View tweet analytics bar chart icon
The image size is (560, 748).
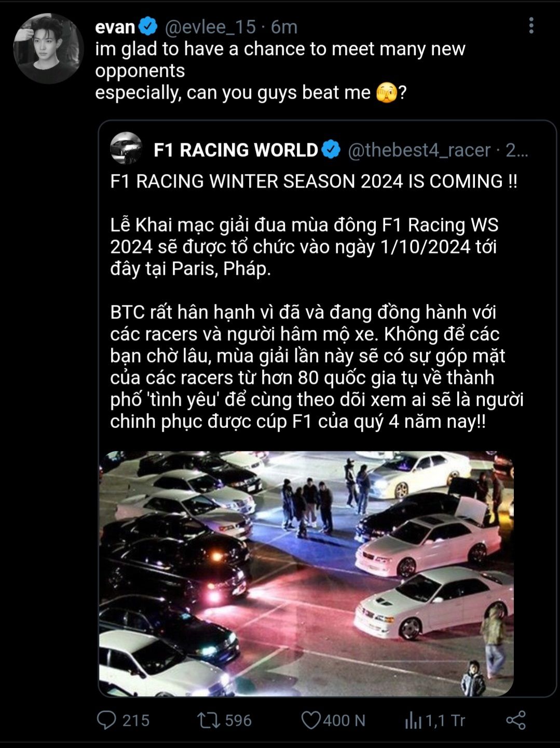[x=413, y=720]
